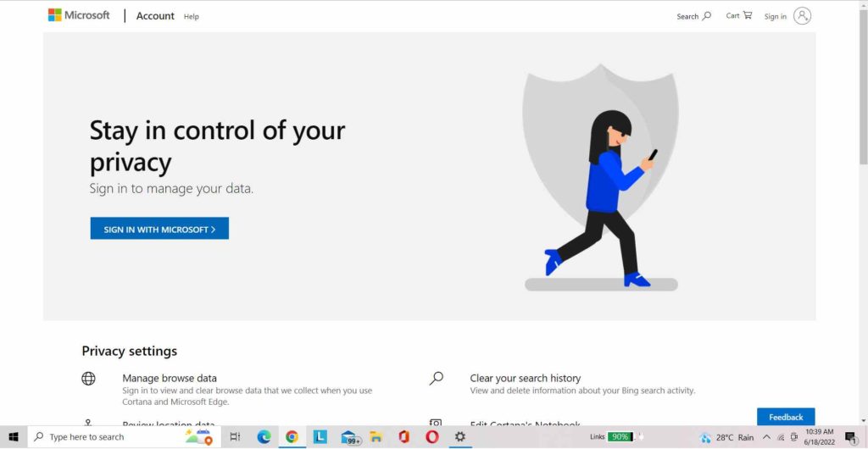Open Manage browse data
Image resolution: width=868 pixels, height=449 pixels.
point(170,378)
